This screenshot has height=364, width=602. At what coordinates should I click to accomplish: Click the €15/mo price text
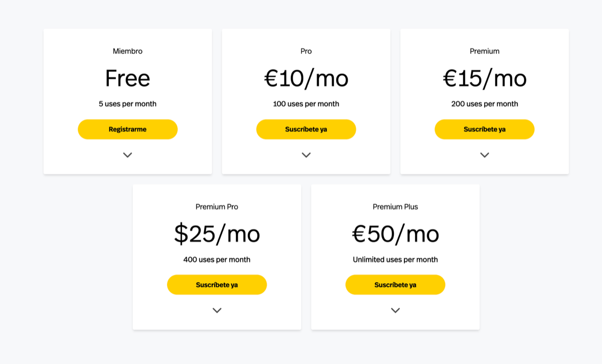pyautogui.click(x=485, y=78)
